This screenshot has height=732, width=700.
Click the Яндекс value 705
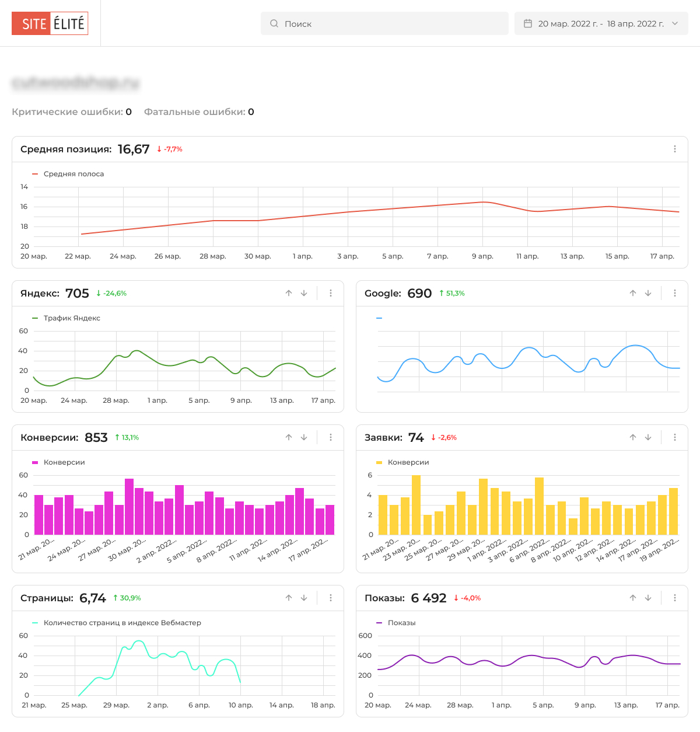point(77,293)
